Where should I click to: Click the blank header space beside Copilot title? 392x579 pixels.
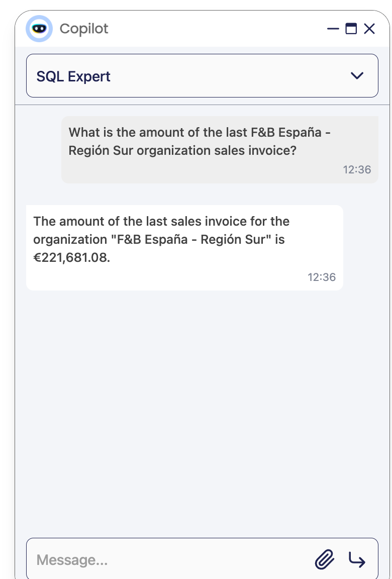tap(218, 29)
